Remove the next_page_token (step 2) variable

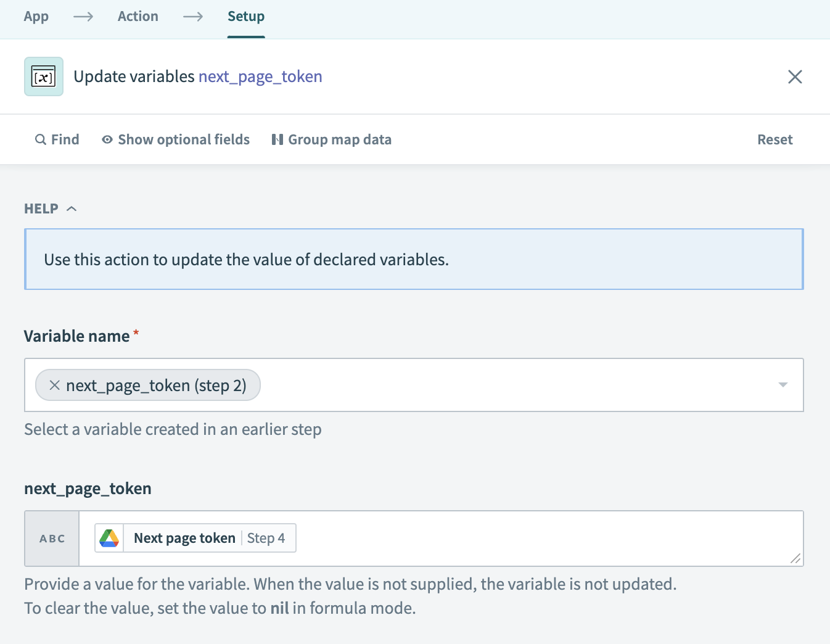54,385
